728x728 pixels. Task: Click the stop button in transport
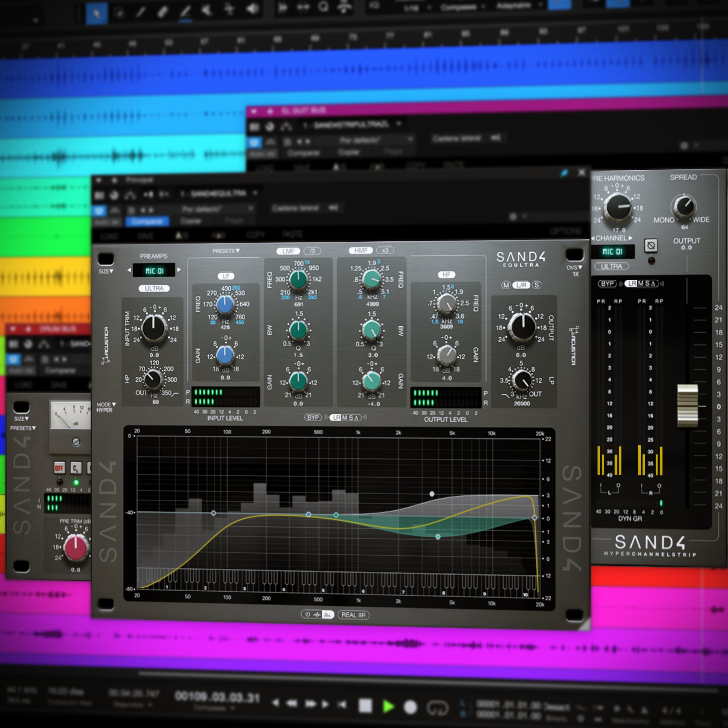365,706
